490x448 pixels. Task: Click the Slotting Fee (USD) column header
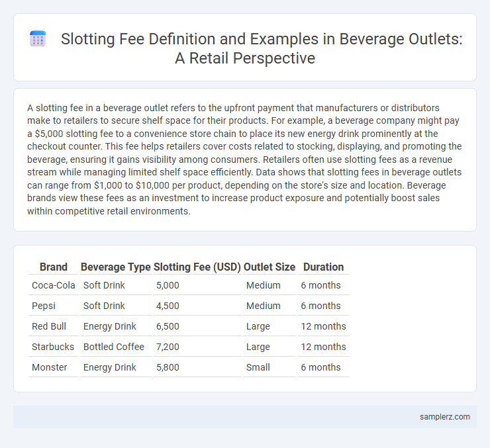(197, 267)
